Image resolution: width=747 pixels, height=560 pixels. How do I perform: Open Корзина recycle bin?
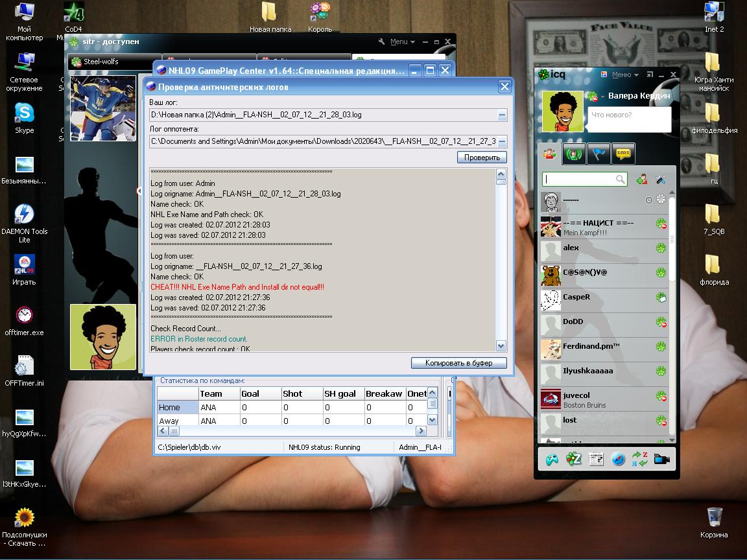click(x=714, y=522)
